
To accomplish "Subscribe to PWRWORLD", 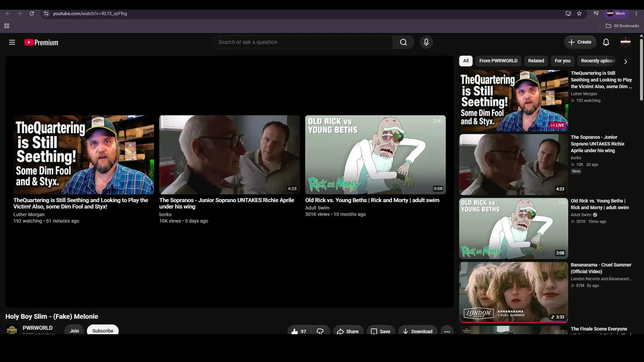I will coord(103,331).
